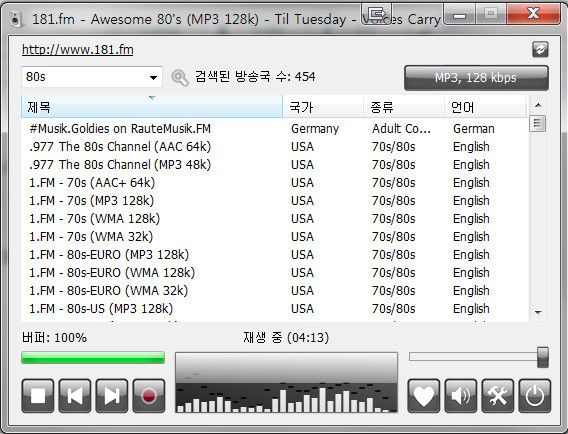Select 1.FM - 70s (MP3 128k)

pos(275,201)
